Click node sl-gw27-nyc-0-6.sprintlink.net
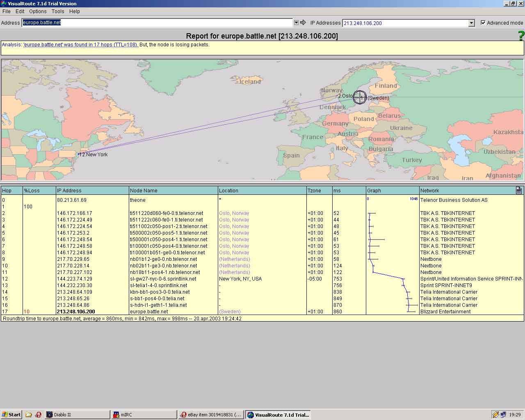Viewport: 525px width, 420px height. click(163, 279)
